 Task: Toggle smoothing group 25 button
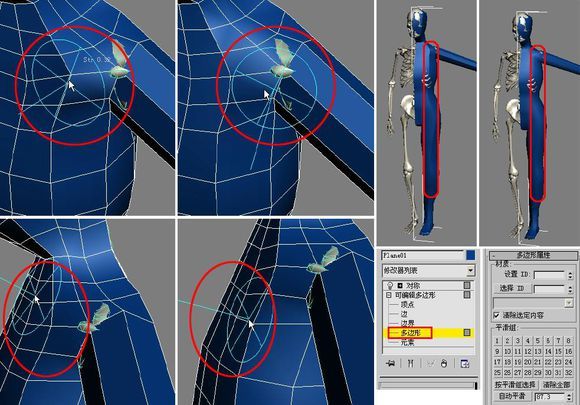tap(497, 372)
